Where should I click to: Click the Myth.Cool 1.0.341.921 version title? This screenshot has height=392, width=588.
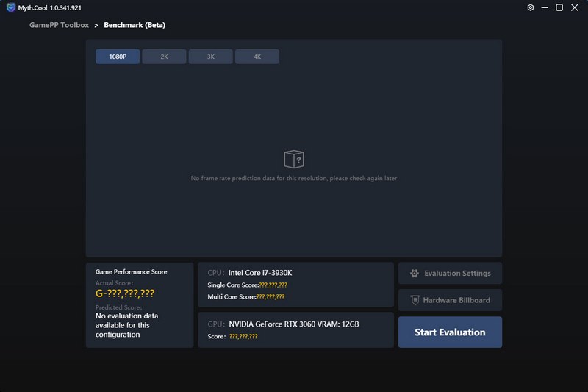[49, 7]
